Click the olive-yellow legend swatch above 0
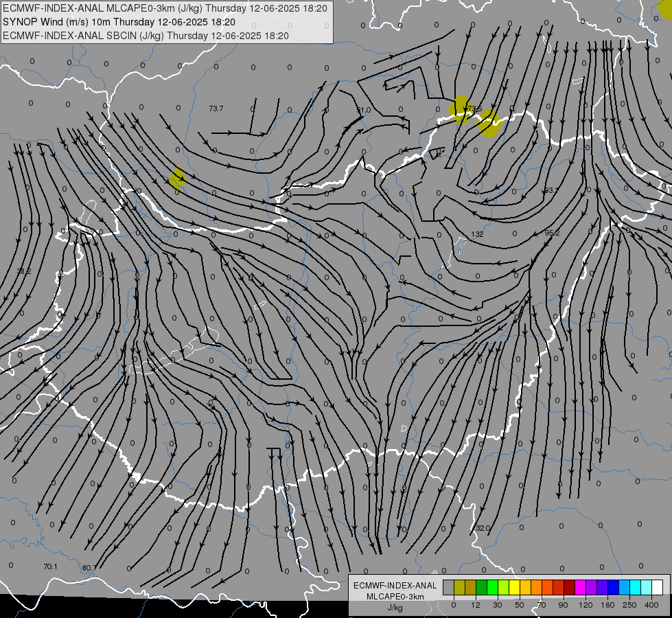The image size is (672, 618). click(460, 588)
